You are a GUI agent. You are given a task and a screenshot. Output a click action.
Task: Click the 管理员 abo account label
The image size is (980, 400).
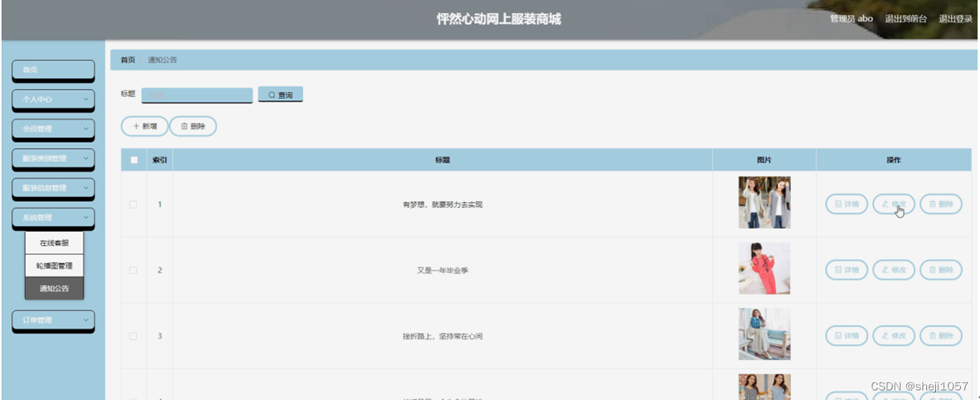(851, 18)
